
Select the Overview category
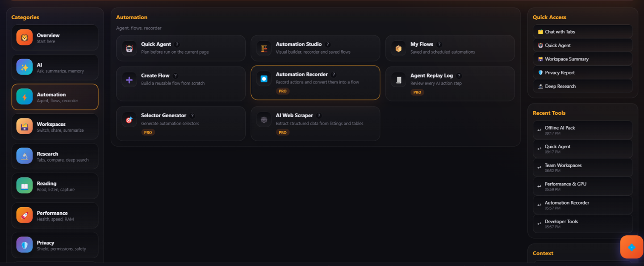click(x=55, y=38)
